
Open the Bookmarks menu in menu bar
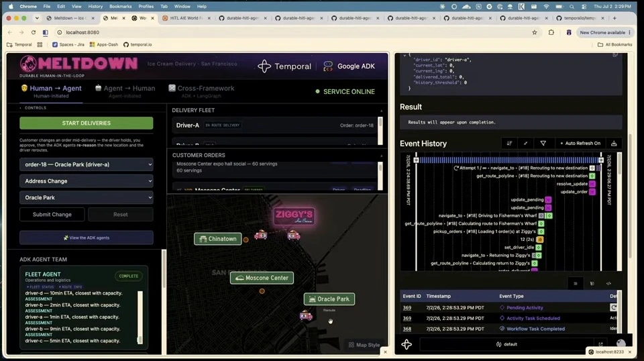(120, 7)
